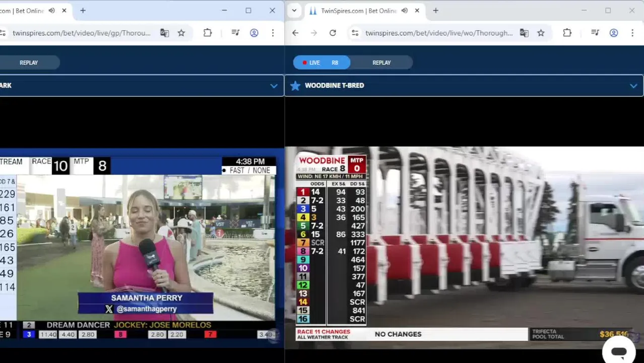Open media controls icon in left window

click(235, 33)
